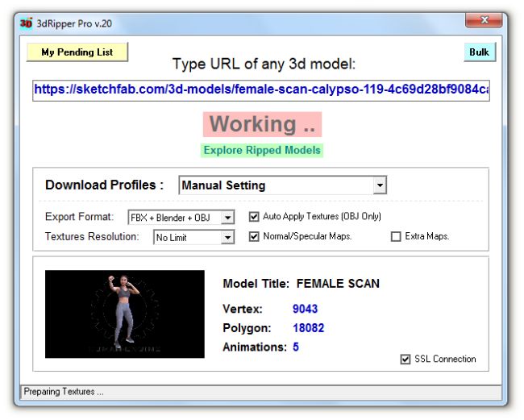This screenshot has width=524, height=420.
Task: Enable the Extra Maps checkbox
Action: click(x=396, y=236)
